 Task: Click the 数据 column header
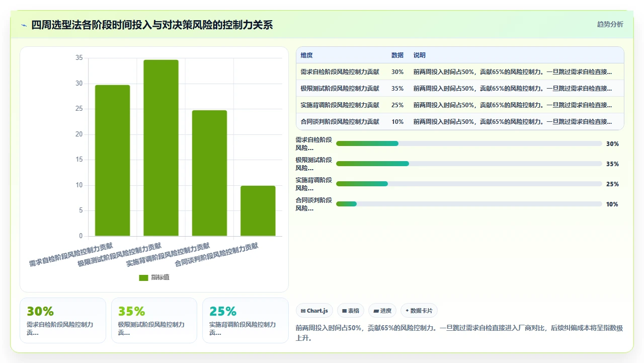[397, 55]
